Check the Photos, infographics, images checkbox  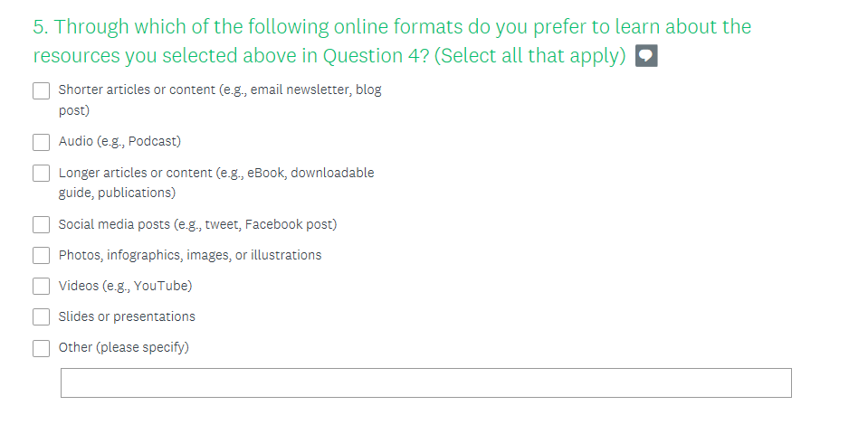42,256
